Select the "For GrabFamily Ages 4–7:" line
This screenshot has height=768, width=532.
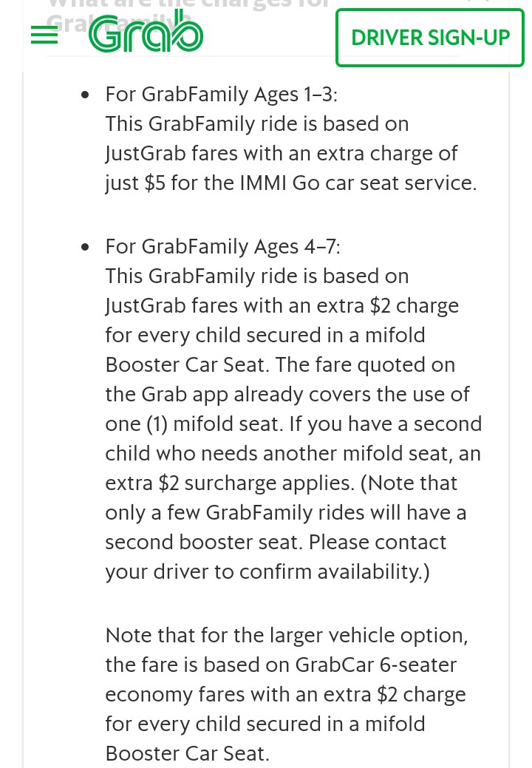[222, 246]
